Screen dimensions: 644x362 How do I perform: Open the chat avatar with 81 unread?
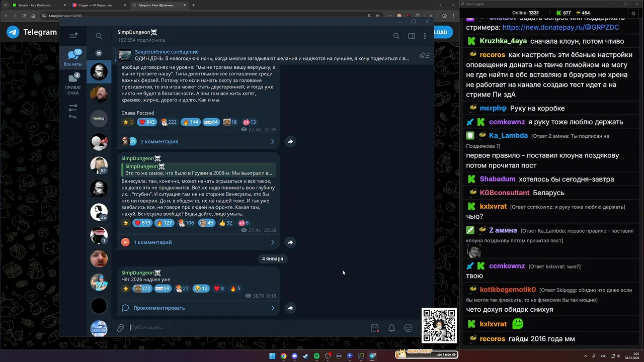[99, 165]
